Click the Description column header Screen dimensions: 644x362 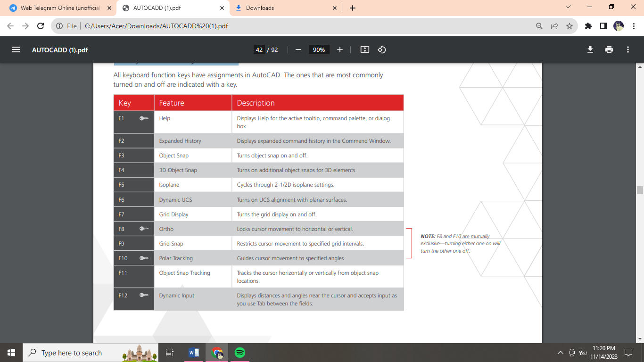point(318,103)
